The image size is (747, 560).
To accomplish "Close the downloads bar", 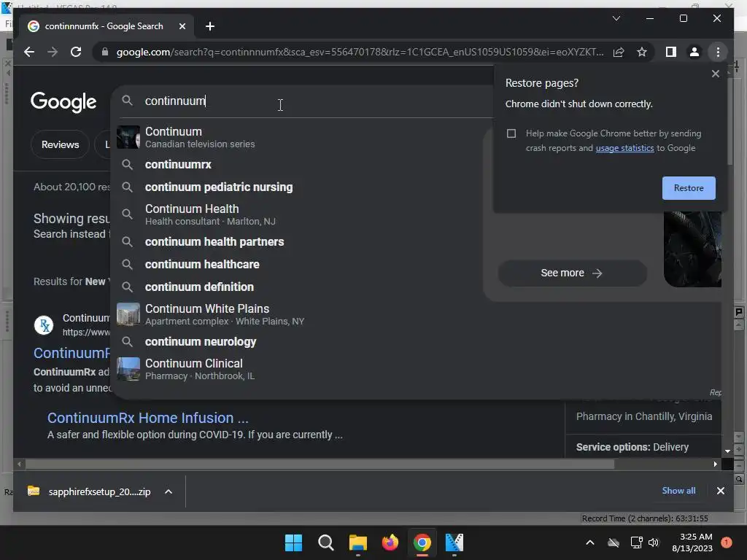I will click(x=720, y=491).
